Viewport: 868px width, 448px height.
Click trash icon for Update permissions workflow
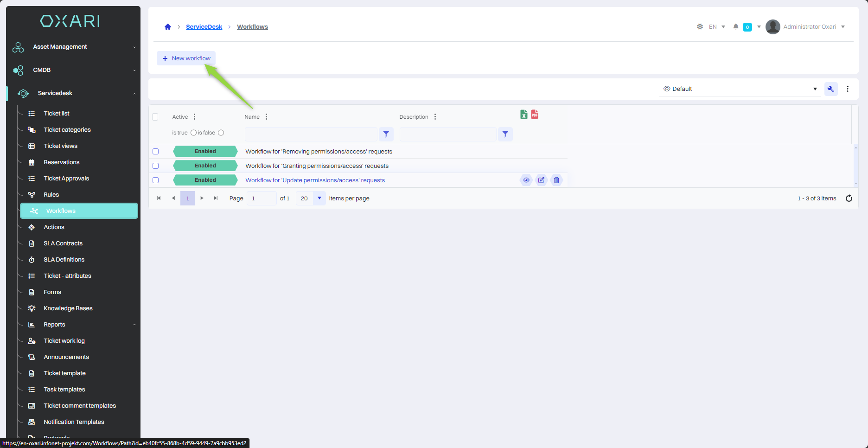[x=556, y=180]
